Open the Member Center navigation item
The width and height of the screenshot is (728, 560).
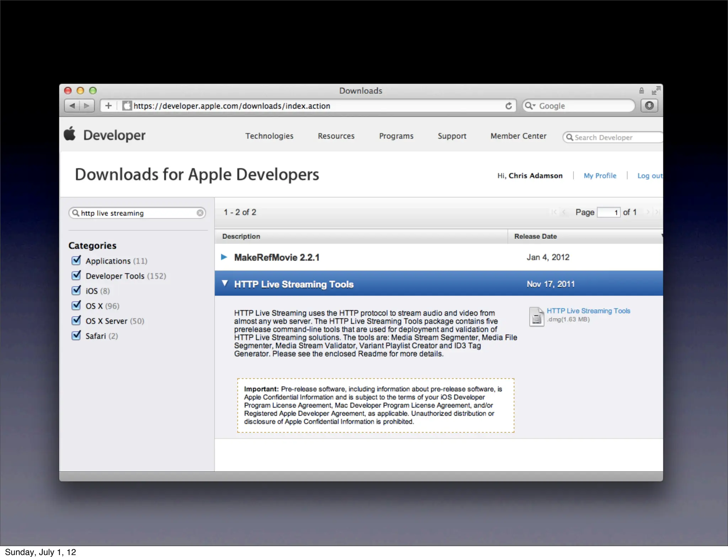(518, 136)
